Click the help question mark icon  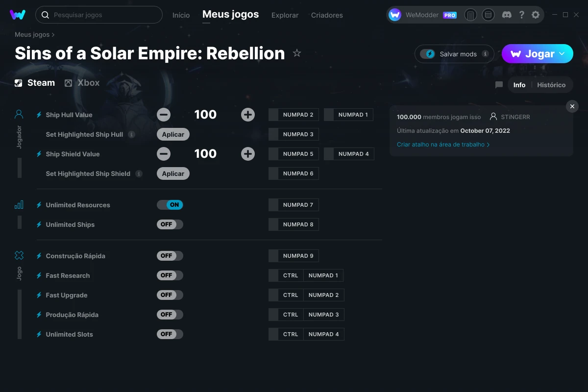(x=521, y=15)
